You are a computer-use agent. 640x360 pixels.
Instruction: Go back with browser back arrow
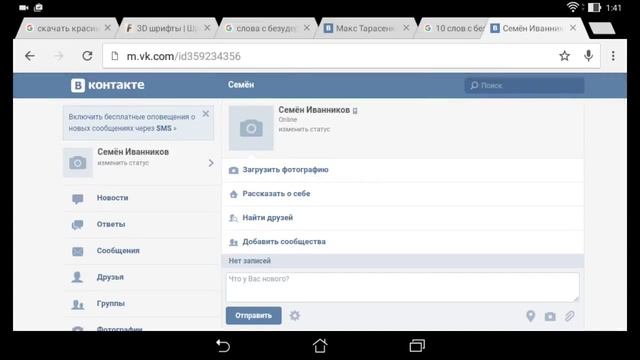point(30,56)
